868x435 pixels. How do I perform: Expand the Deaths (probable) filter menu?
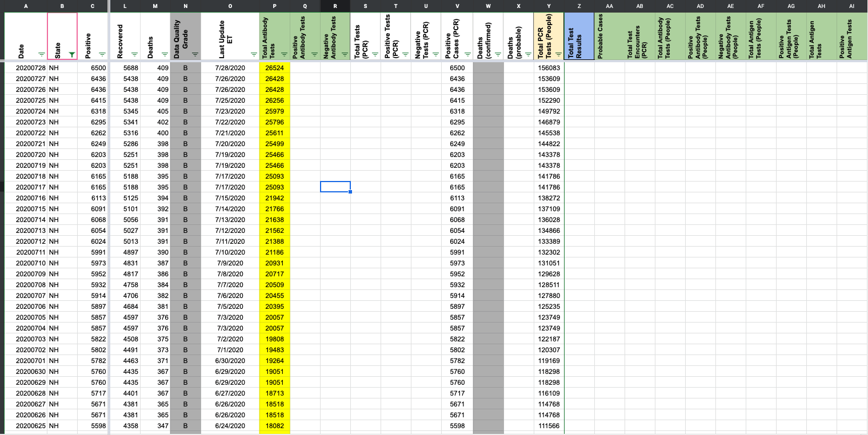528,54
